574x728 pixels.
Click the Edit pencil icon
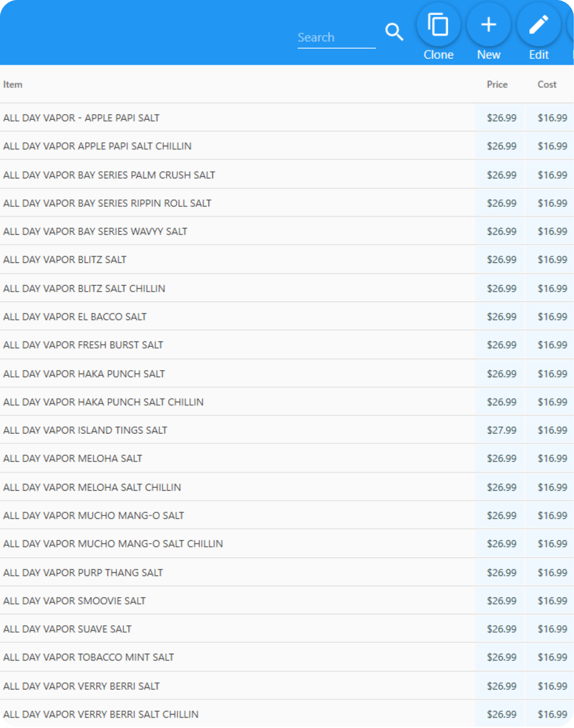538,25
